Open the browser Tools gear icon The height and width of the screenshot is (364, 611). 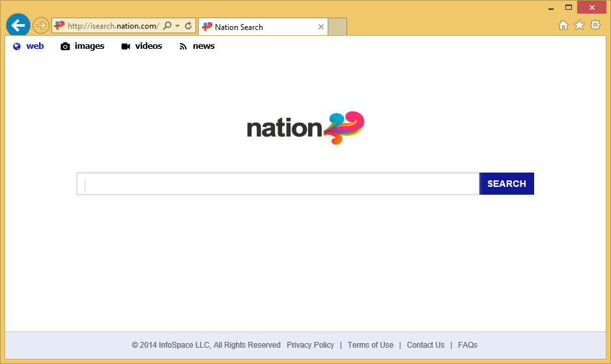point(595,25)
